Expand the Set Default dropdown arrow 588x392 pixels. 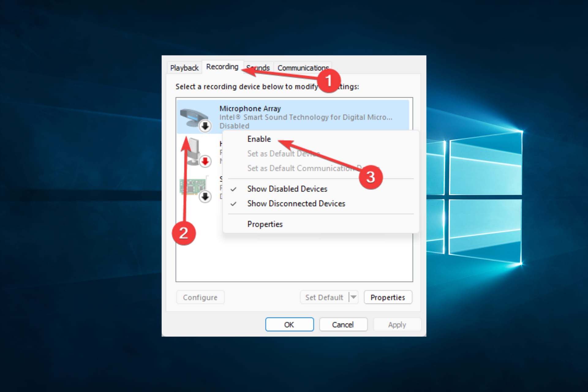[354, 297]
